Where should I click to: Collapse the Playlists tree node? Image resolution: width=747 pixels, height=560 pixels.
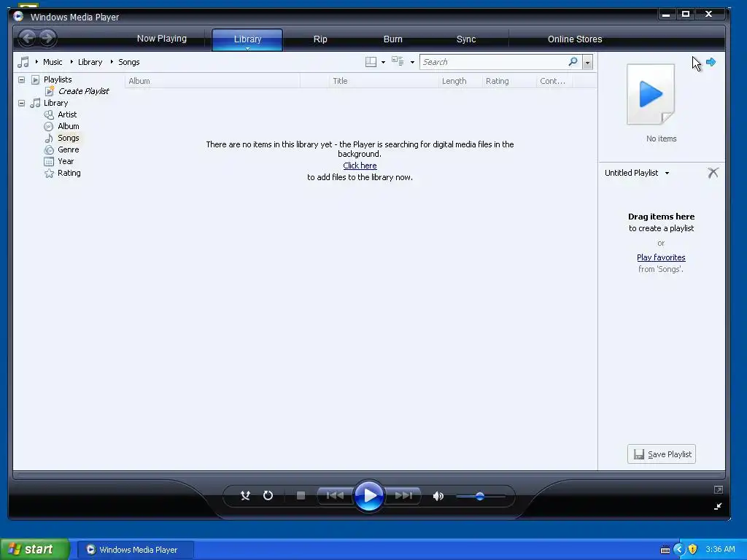click(x=21, y=79)
